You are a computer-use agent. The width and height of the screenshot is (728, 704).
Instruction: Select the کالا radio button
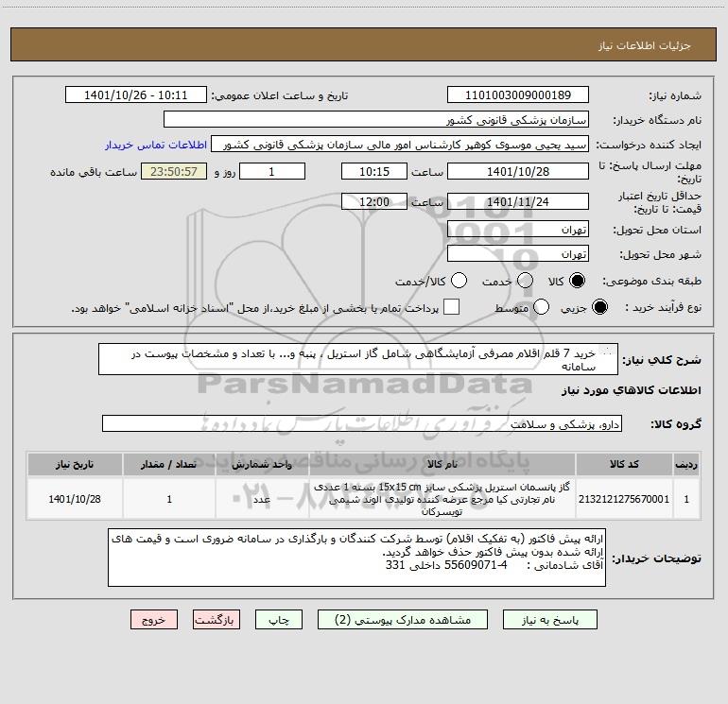point(577,281)
